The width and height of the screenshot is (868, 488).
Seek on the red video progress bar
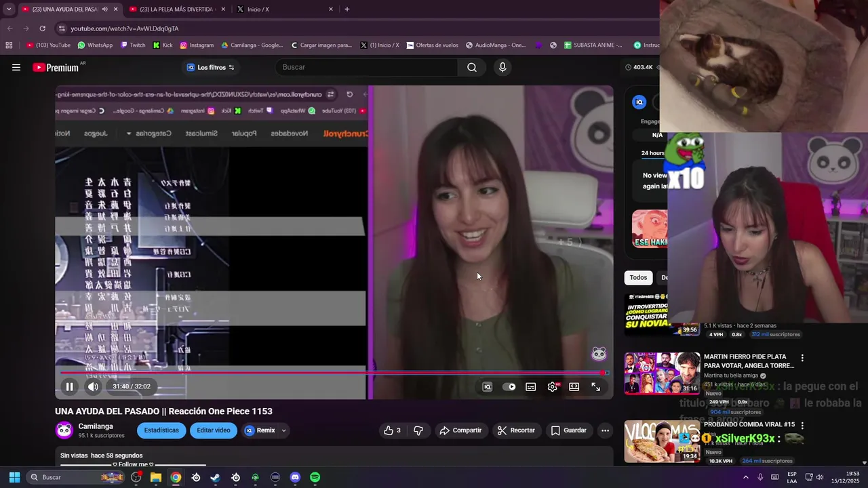(x=334, y=372)
